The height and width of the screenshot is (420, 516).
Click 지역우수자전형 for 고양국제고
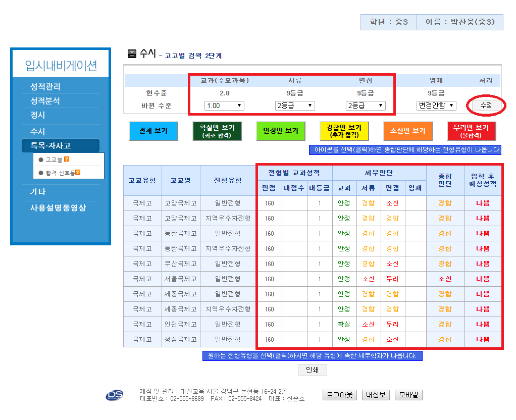tap(228, 218)
